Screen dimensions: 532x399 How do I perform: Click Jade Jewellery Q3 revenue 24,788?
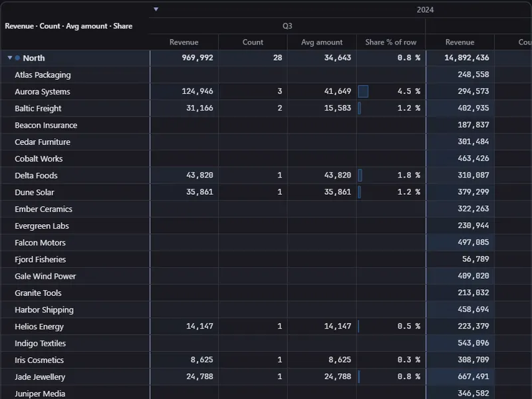coord(200,376)
